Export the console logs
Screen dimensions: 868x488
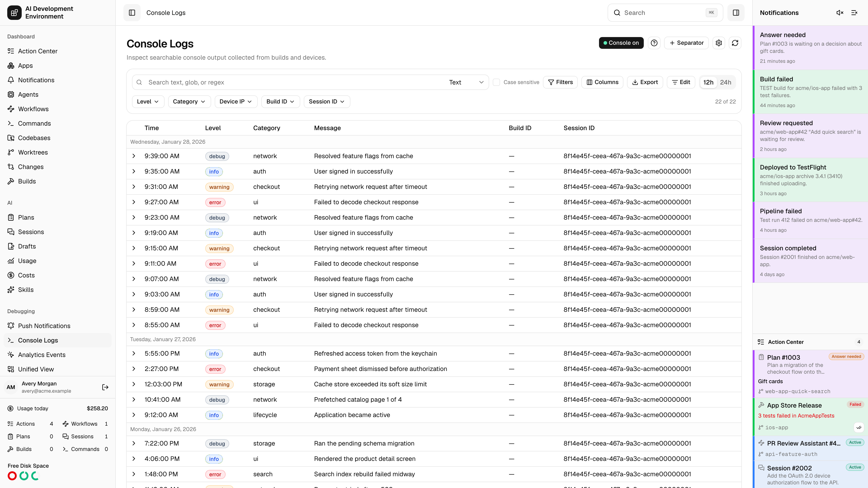coord(645,82)
